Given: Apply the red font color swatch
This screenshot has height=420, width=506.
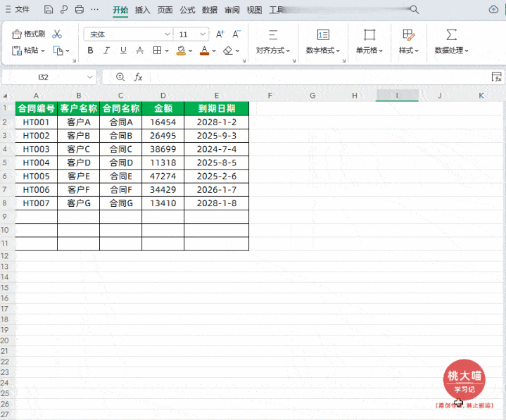Looking at the screenshot, I should 204,51.
